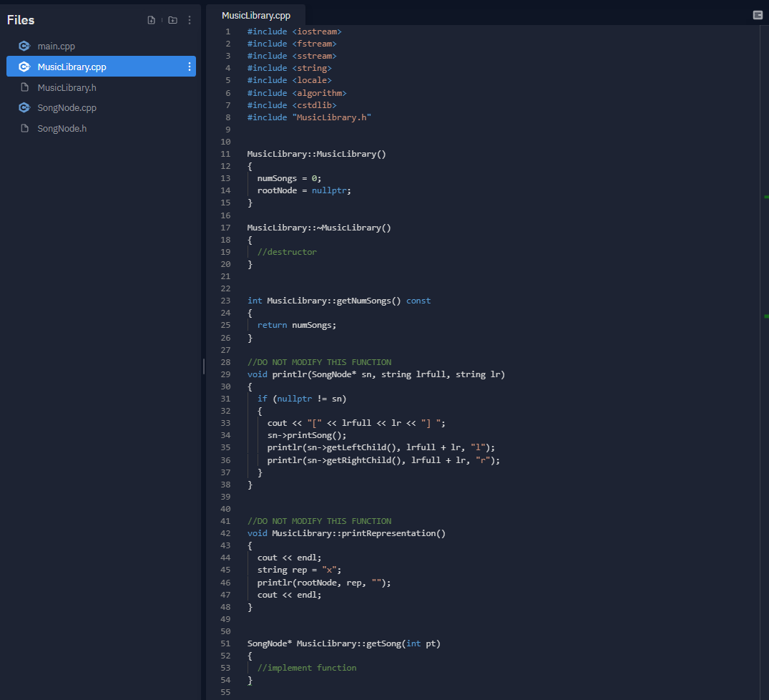Click the C++ icon beside main.cpp
769x700 pixels.
point(24,46)
